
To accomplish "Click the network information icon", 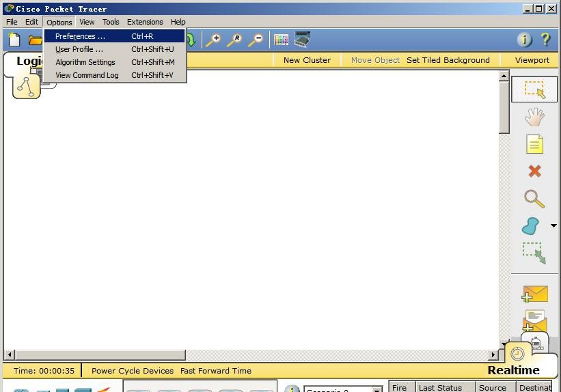I will (525, 40).
